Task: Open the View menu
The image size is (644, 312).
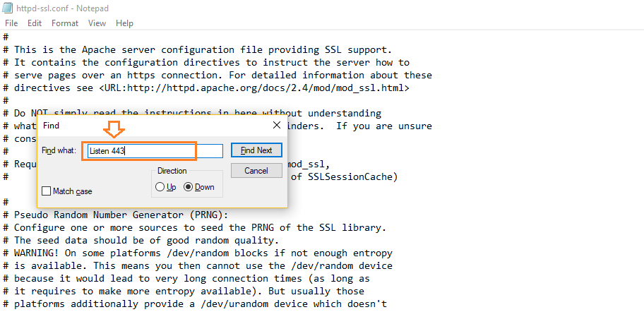Action: point(97,23)
